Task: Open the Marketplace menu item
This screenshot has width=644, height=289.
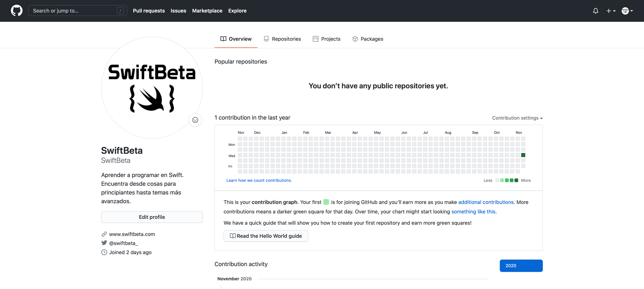Action: pyautogui.click(x=207, y=11)
